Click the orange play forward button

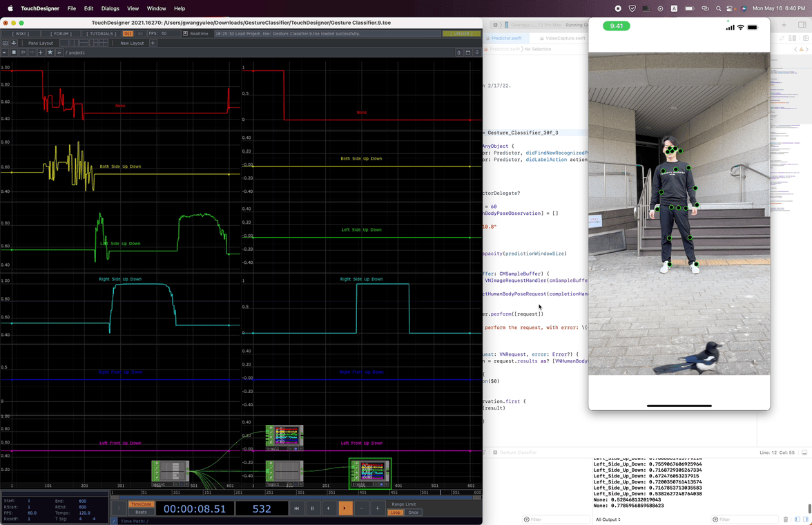(345, 508)
